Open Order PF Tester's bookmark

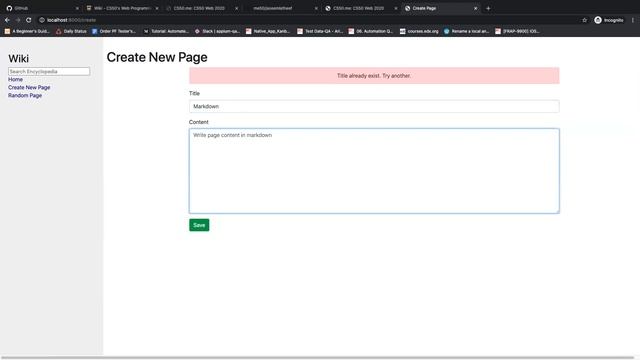click(x=114, y=31)
